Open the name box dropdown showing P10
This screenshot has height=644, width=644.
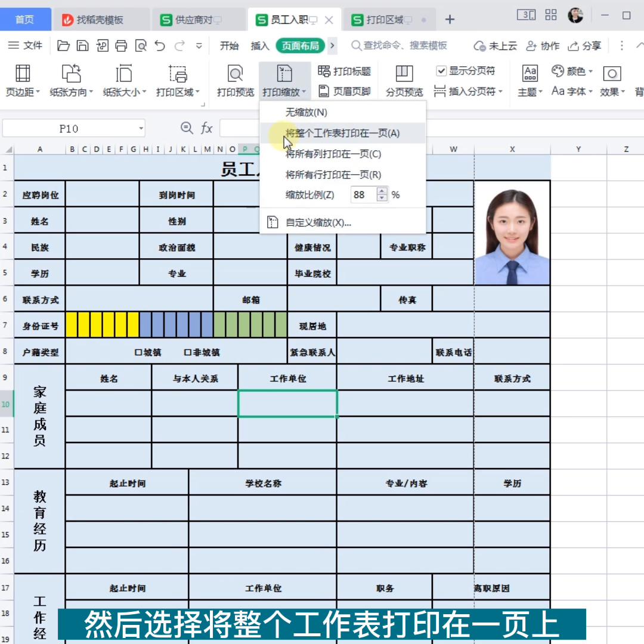[x=141, y=128]
